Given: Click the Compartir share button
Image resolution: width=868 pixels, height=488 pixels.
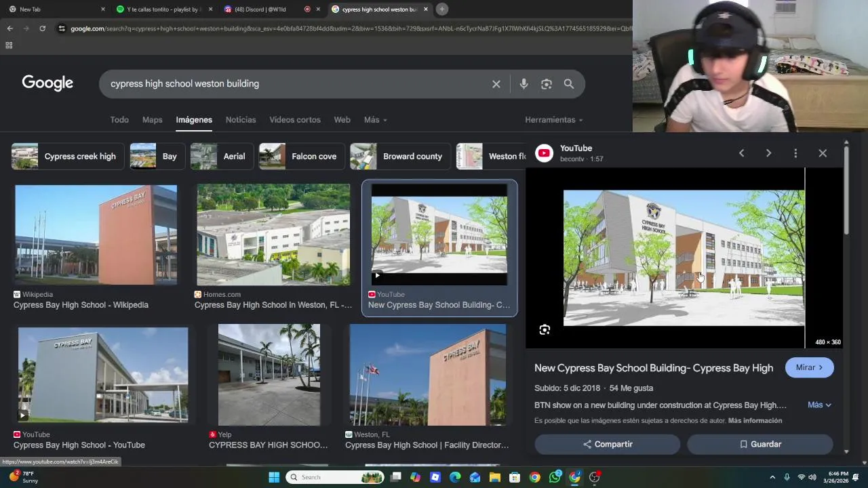Looking at the screenshot, I should [x=607, y=444].
